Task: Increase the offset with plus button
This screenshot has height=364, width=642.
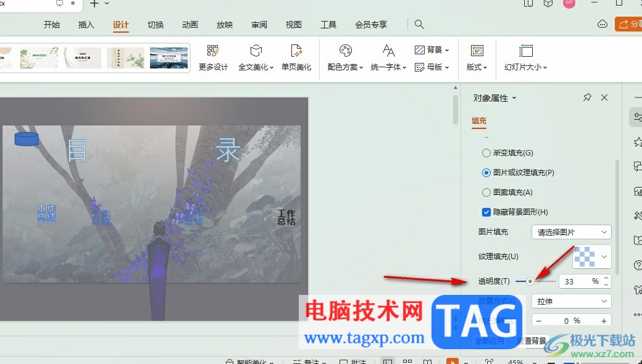Action: [604, 321]
